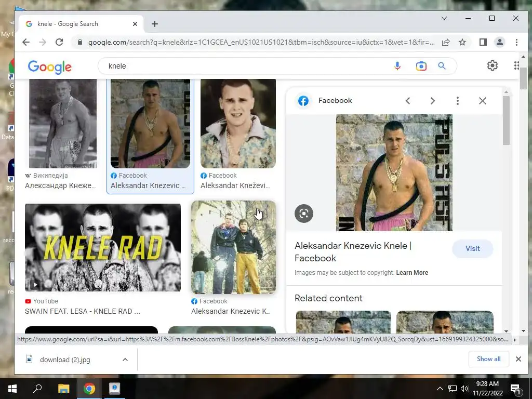
Task: Open the Википедија black-and-white image result
Action: coord(63,124)
